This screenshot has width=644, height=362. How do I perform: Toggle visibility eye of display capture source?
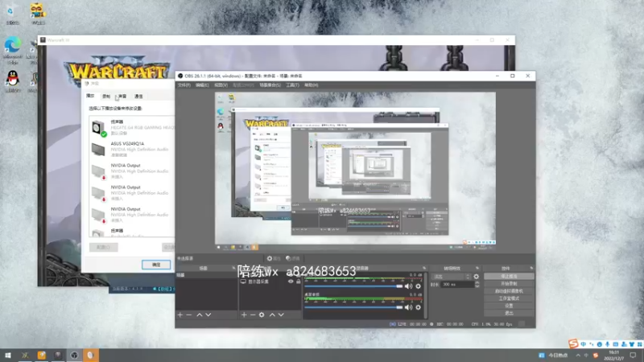pos(291,282)
